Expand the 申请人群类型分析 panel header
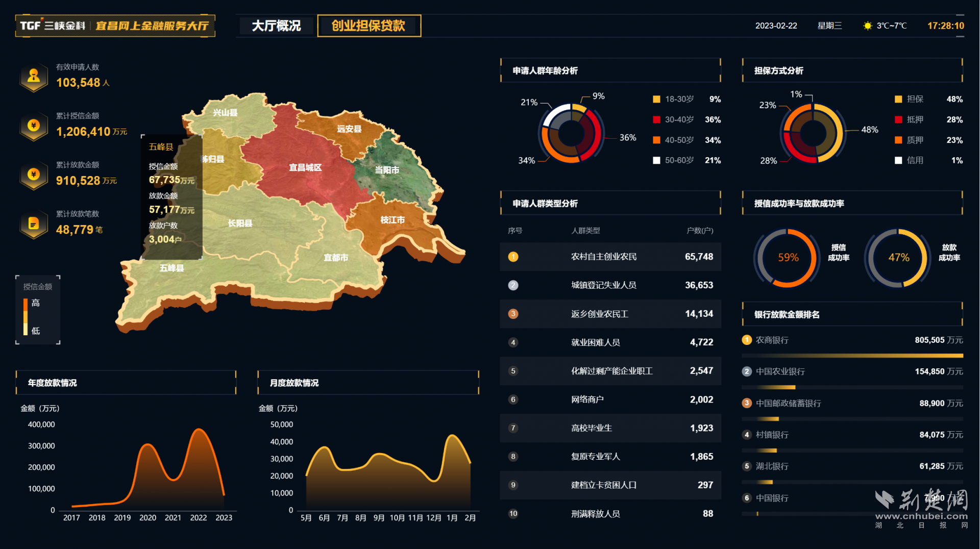980x549 pixels. tap(545, 203)
